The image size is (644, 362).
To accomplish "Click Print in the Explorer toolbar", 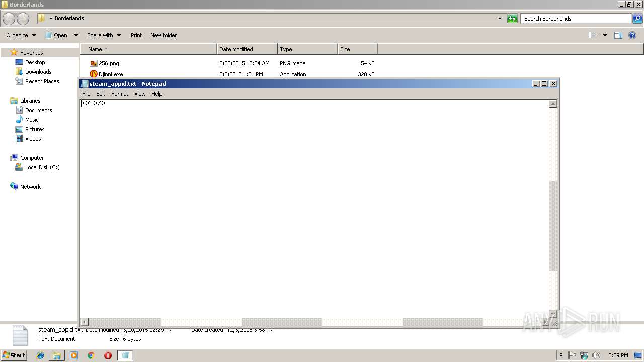I will (x=136, y=35).
